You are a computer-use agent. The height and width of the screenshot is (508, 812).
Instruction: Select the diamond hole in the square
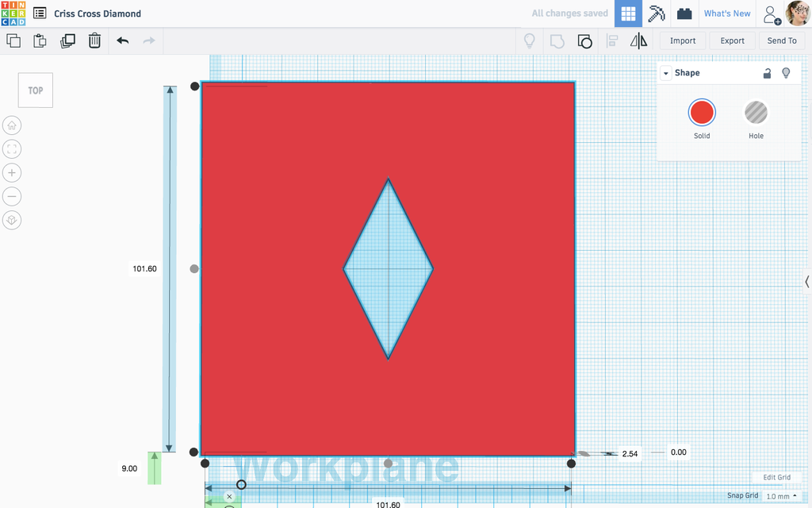tap(389, 268)
